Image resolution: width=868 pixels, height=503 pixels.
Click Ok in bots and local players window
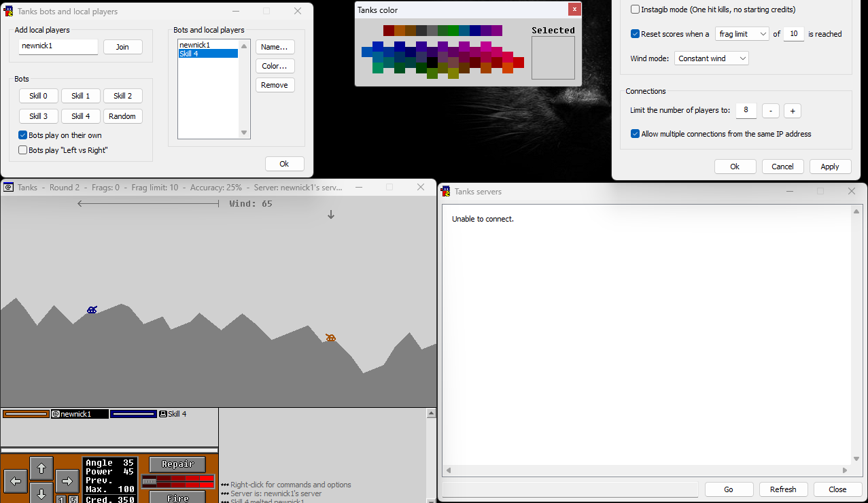pos(285,164)
